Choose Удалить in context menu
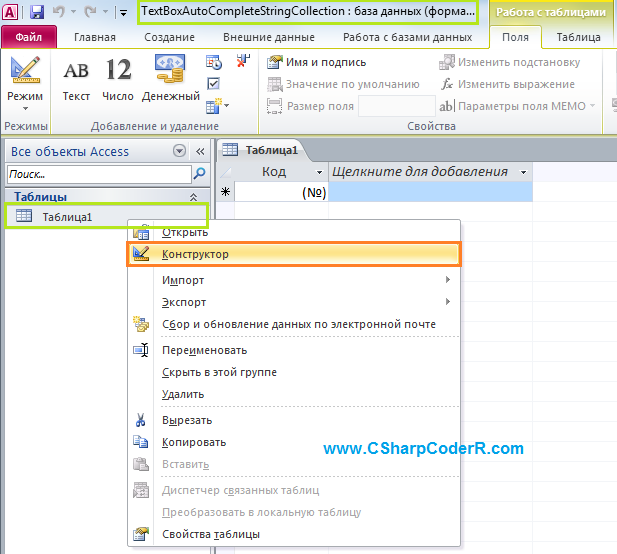The image size is (617, 554). [294, 394]
